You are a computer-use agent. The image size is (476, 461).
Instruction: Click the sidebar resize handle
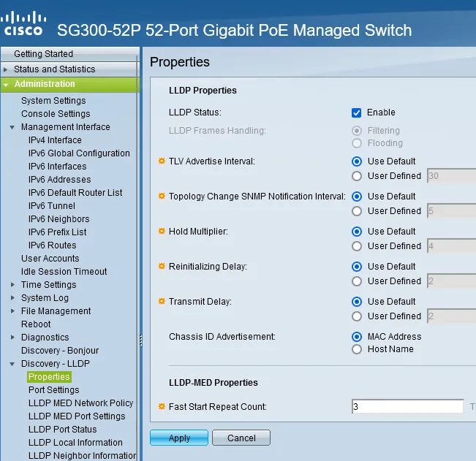click(141, 340)
